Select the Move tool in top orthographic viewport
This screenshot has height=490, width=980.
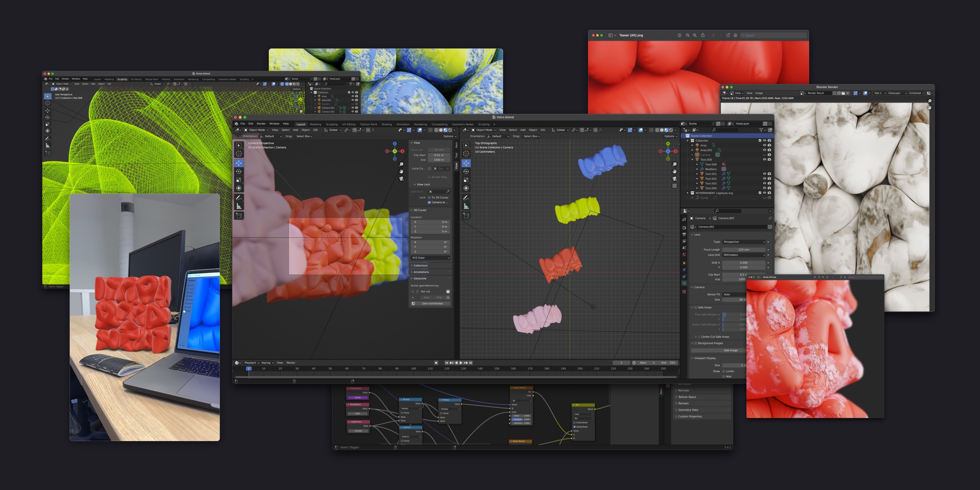pyautogui.click(x=466, y=163)
